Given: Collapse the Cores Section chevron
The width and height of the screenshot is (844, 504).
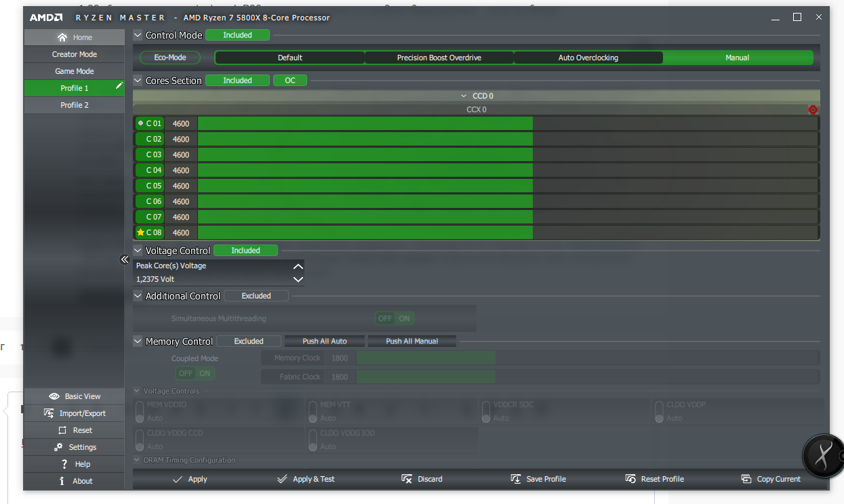Looking at the screenshot, I should tap(138, 81).
